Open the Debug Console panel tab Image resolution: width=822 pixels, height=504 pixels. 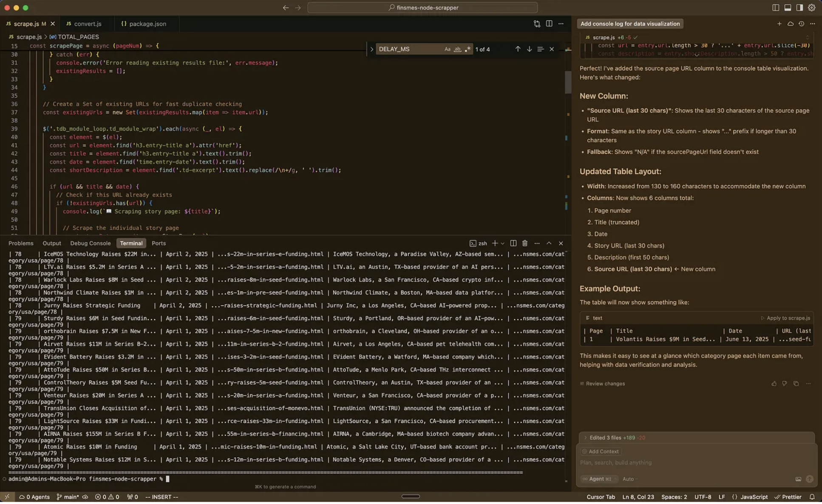tap(90, 244)
